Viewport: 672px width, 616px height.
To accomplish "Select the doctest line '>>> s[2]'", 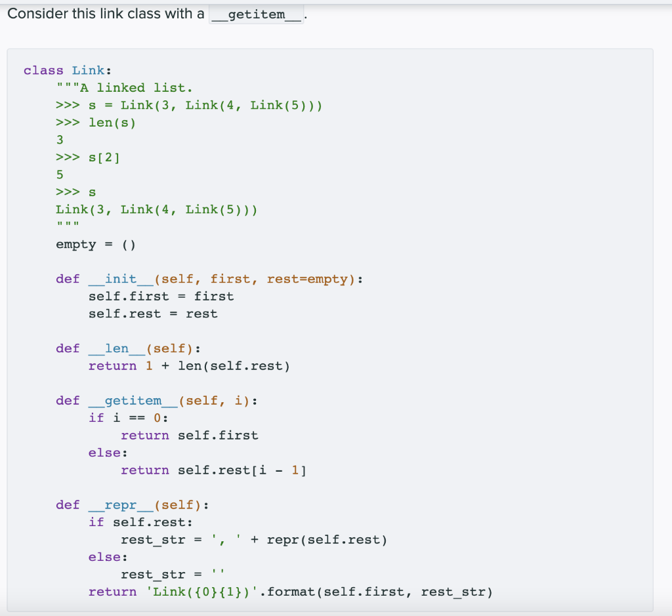I will coord(87,157).
